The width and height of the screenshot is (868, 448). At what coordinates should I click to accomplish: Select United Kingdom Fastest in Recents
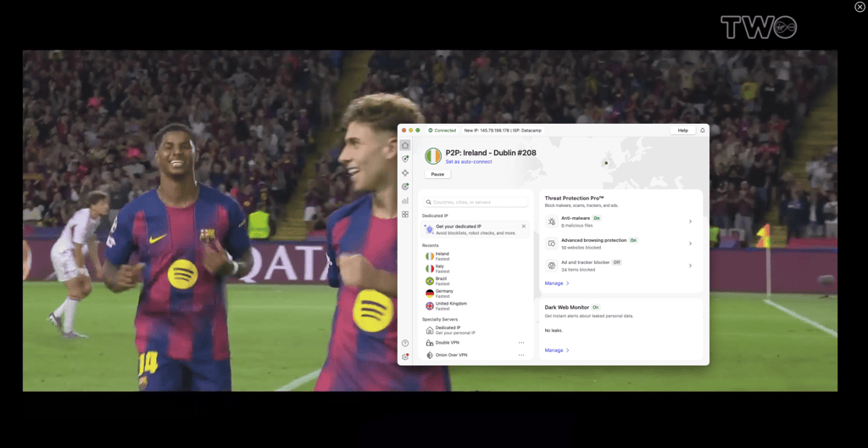(476, 306)
